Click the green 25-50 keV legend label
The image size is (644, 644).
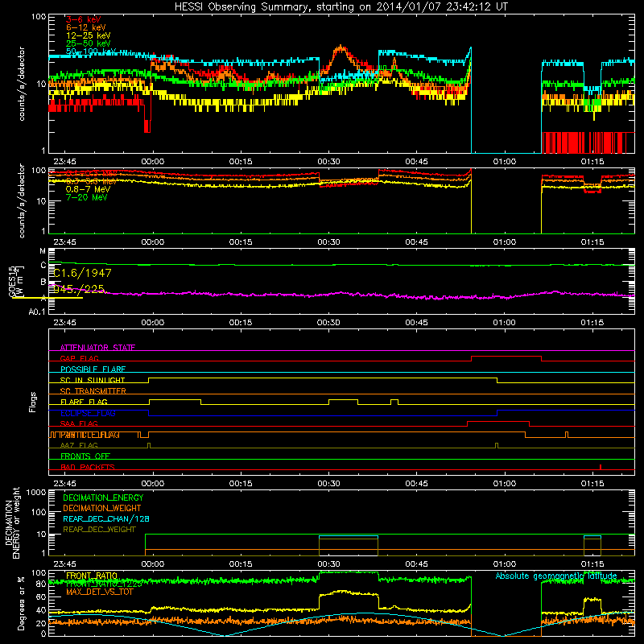89,43
